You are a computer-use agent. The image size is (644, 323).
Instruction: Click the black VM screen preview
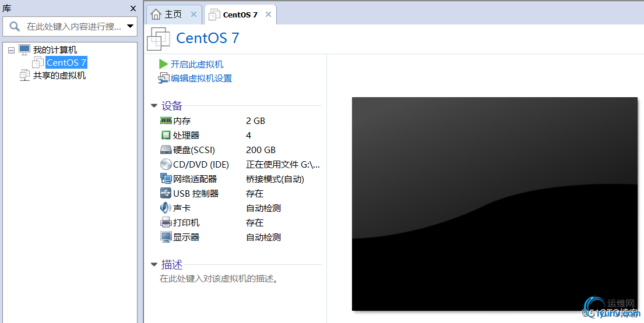494,204
